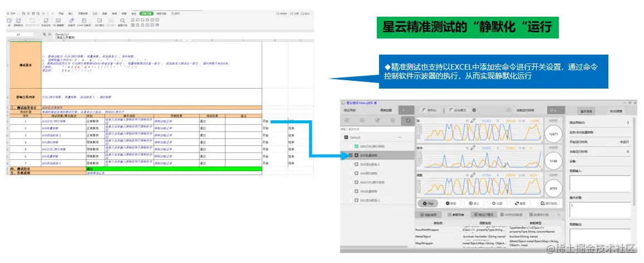Open the 插入 ribbon tab in WPS
Image resolution: width=644 pixels, height=263 pixels.
point(71,13)
